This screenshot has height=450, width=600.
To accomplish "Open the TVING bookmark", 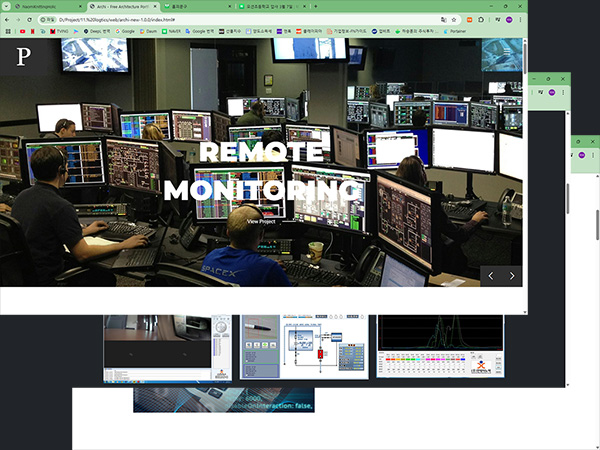I will 60,31.
